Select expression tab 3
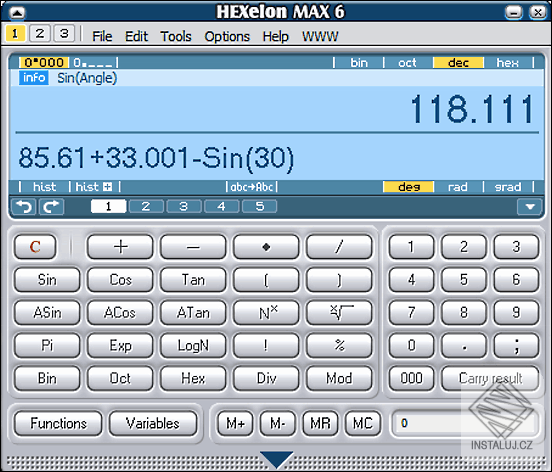Viewport: 552px width, 472px height. pyautogui.click(x=184, y=206)
